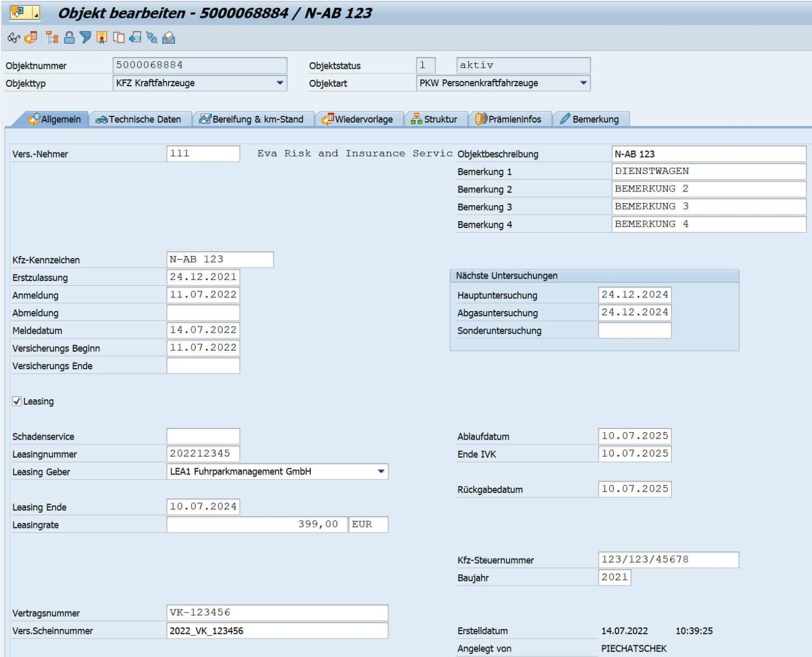Click the blue padlock lock icon
The width and height of the screenshot is (812, 657).
coord(69,38)
